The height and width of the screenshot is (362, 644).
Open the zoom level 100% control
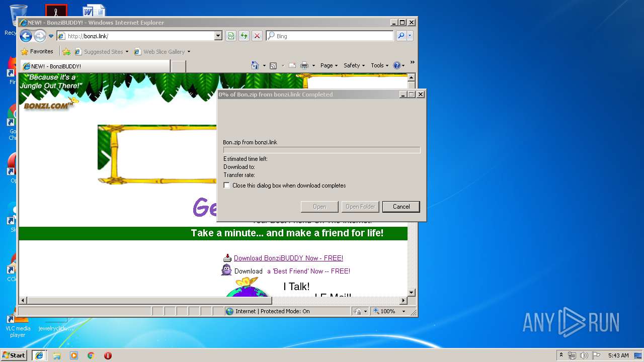coord(384,311)
